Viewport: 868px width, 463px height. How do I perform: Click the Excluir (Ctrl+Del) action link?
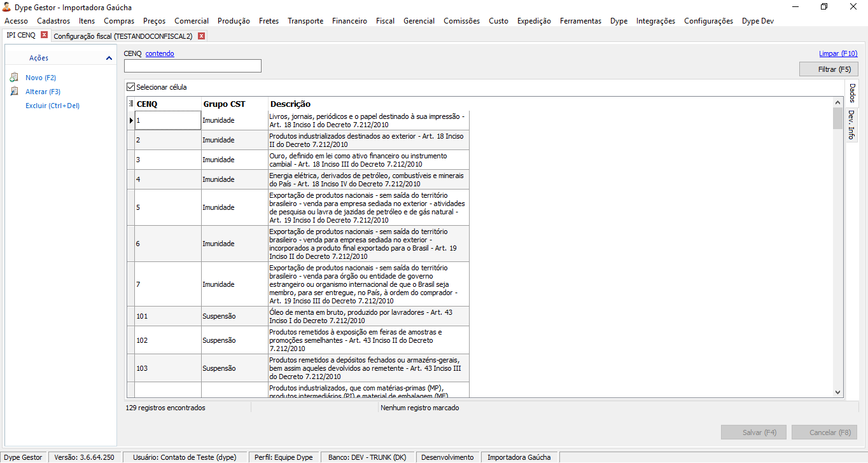tap(52, 106)
